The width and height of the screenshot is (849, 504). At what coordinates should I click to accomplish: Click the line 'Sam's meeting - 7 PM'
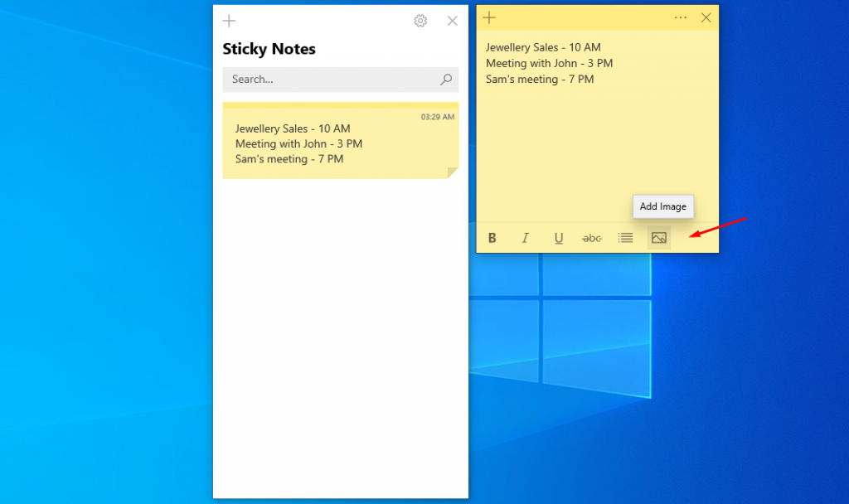pos(539,79)
